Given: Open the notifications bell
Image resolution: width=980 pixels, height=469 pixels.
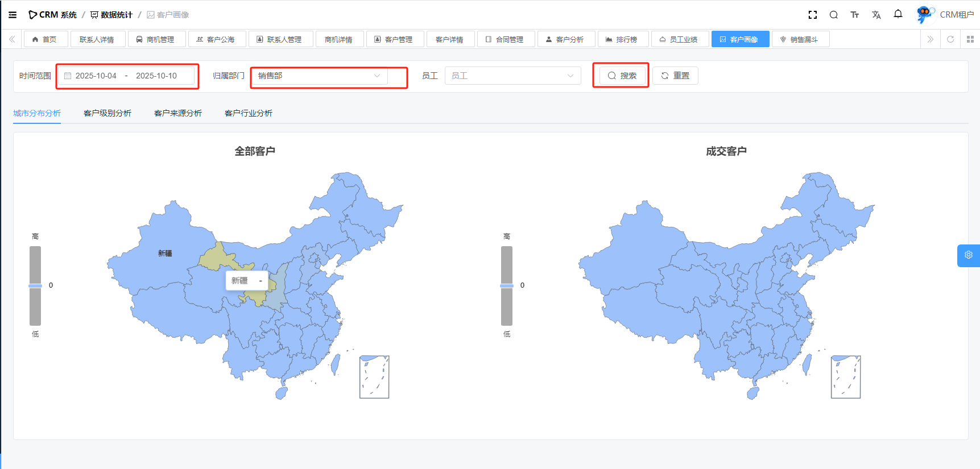Looking at the screenshot, I should (x=898, y=14).
